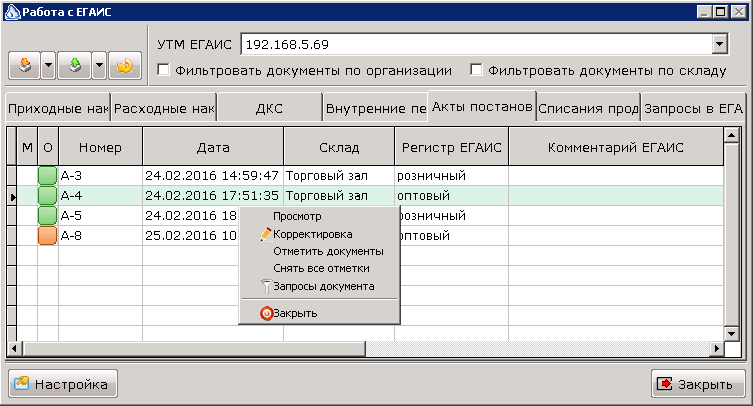Open the Настройка button
753x406 pixels.
click(x=63, y=384)
